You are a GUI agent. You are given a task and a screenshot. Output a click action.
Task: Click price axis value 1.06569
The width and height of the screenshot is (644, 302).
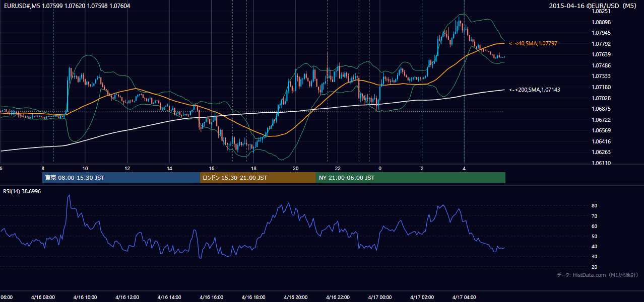click(x=602, y=131)
